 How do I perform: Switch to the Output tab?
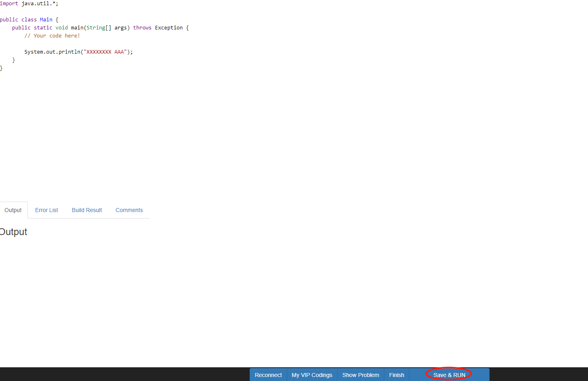(13, 210)
